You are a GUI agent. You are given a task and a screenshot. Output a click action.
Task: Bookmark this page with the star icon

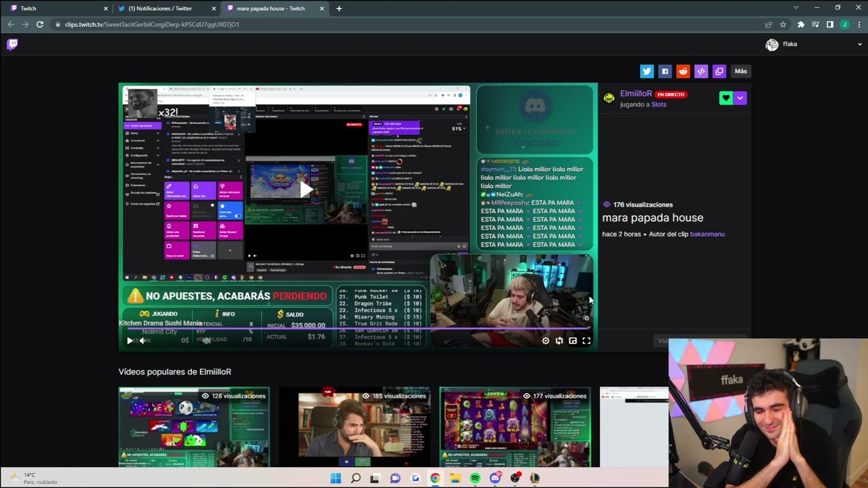point(783,24)
